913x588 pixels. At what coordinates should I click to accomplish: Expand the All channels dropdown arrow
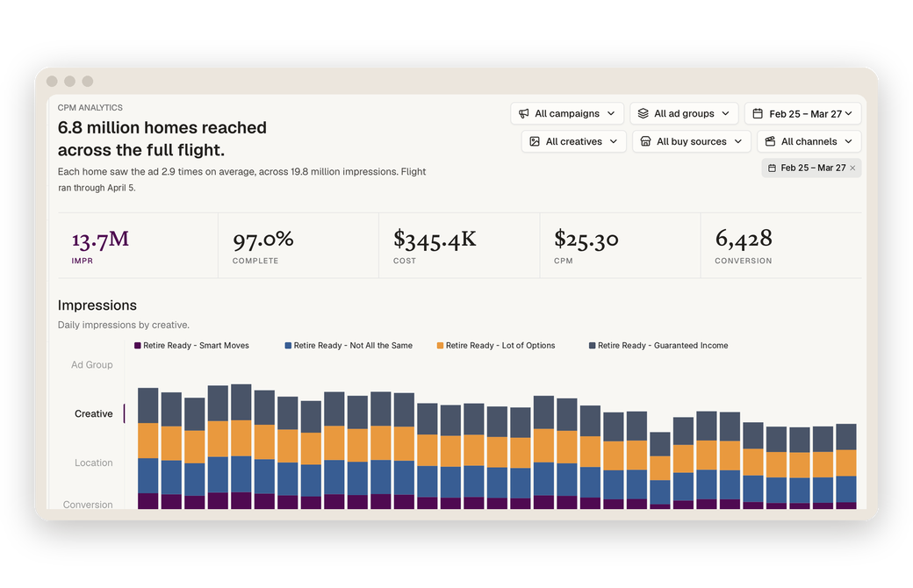[848, 141]
